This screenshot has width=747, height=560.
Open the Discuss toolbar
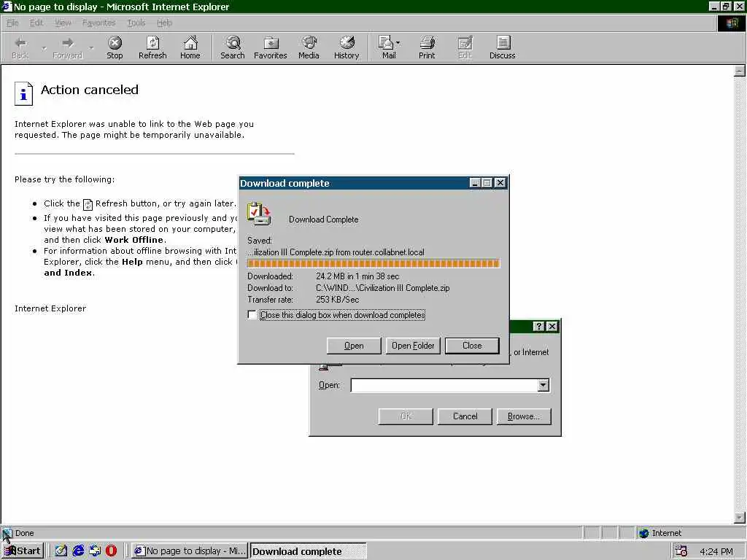coord(502,47)
